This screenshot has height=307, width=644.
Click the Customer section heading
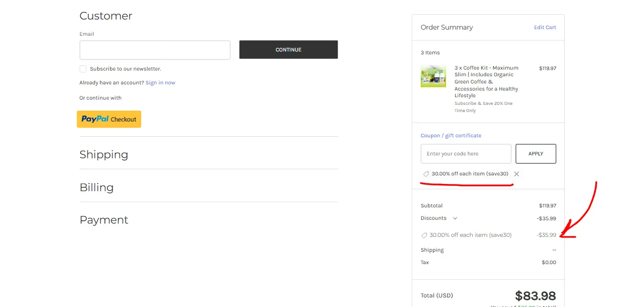(x=106, y=16)
